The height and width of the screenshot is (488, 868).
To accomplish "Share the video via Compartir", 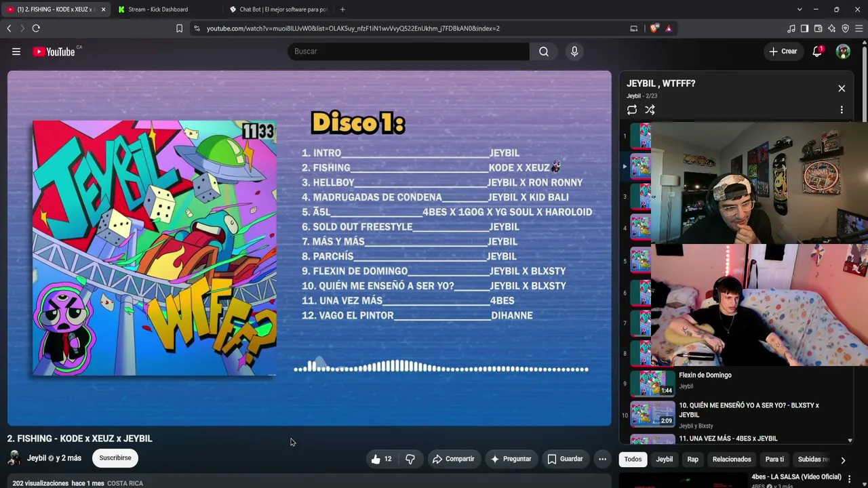I will point(453,459).
